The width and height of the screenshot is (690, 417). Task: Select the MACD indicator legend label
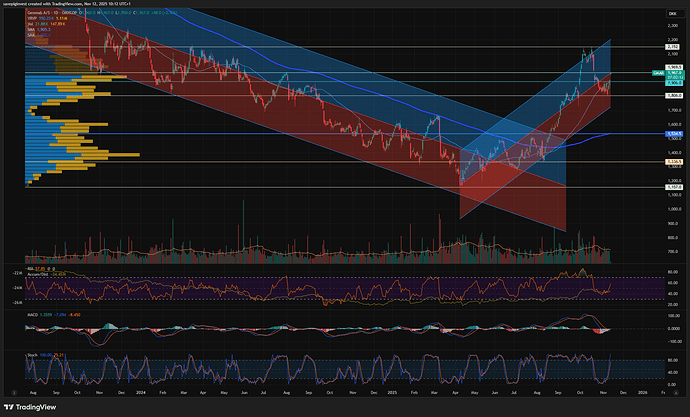tap(34, 313)
